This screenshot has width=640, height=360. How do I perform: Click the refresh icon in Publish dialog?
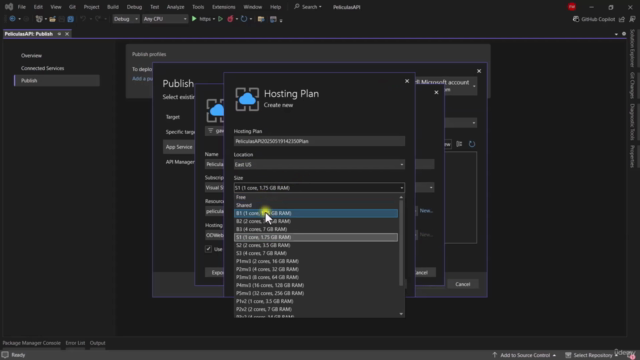point(472,144)
